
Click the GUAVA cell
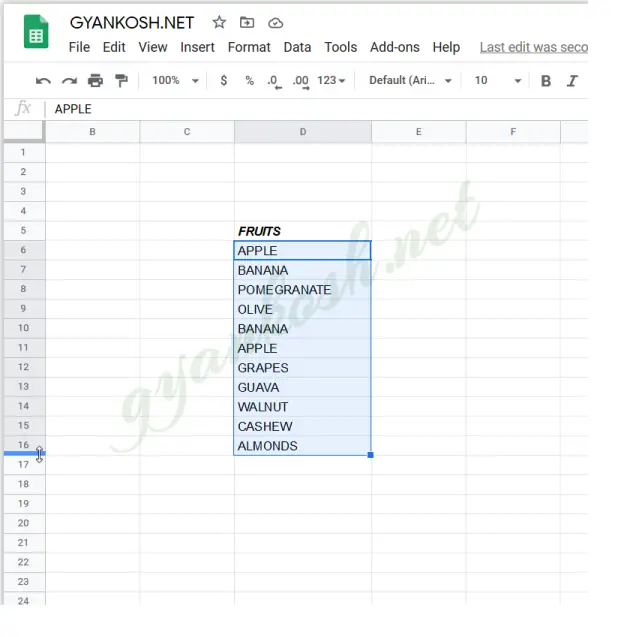[303, 387]
